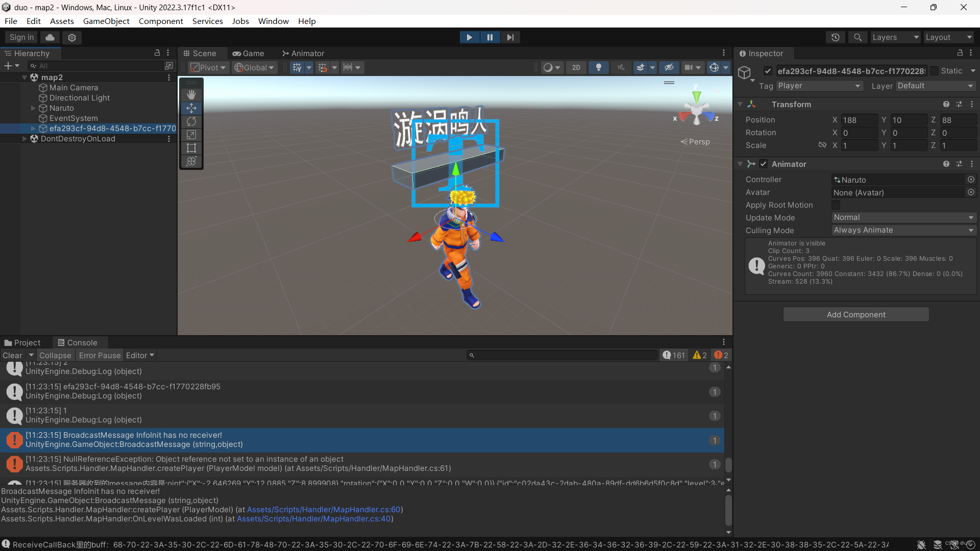This screenshot has width=980, height=551.
Task: Toggle Animator component enabled checkbox
Action: point(764,164)
